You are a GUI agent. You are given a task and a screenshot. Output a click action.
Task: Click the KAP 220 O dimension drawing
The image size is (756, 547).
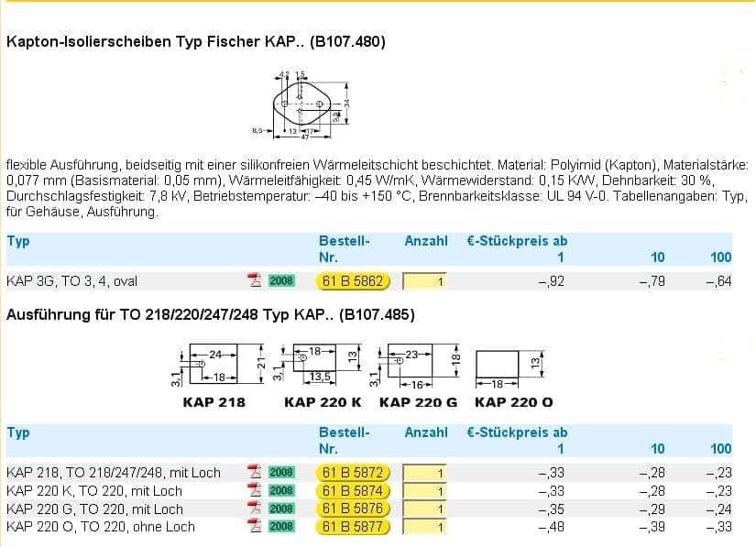coord(510,369)
